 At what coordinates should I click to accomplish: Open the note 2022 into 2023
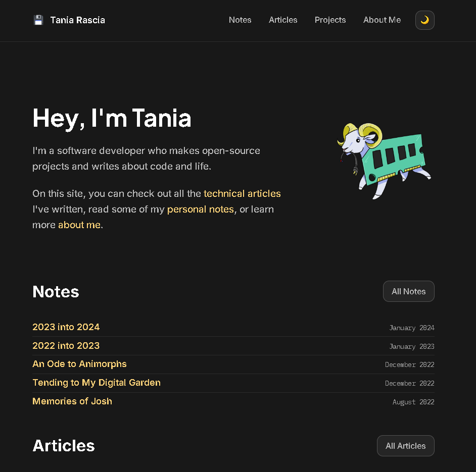66,346
